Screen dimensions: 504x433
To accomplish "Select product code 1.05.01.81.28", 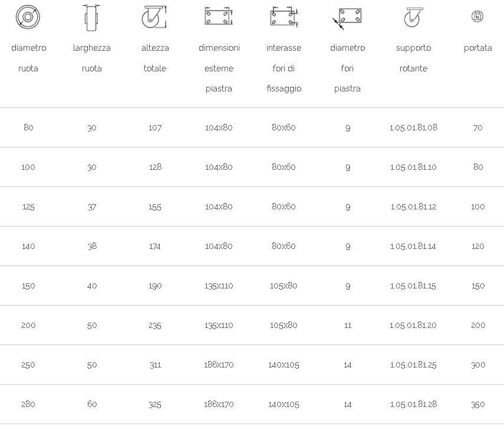I will coord(413,404).
